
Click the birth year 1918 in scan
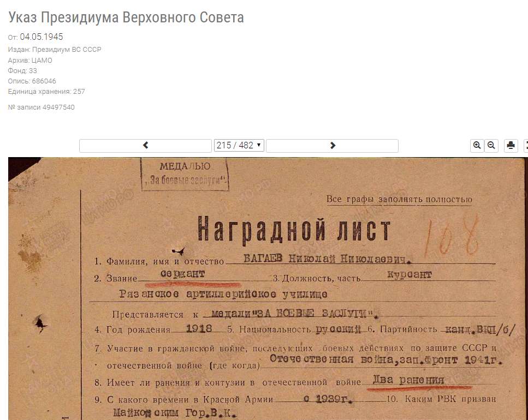point(199,328)
